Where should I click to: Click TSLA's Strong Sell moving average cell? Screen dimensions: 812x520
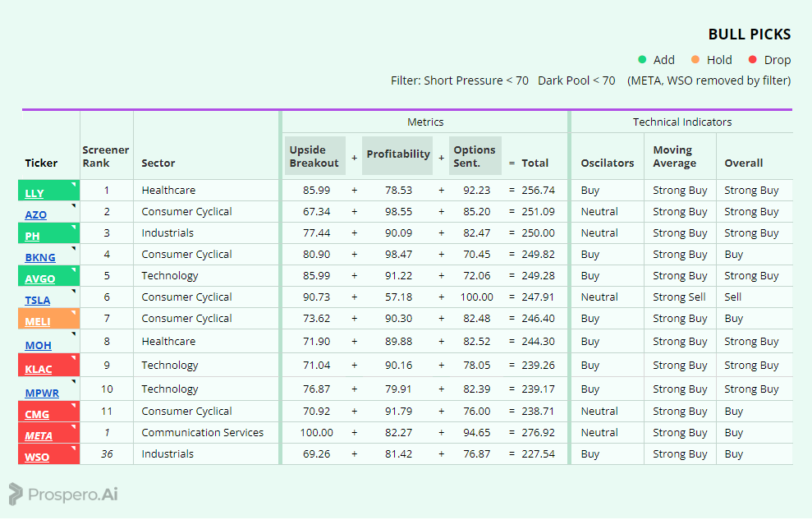click(x=679, y=297)
